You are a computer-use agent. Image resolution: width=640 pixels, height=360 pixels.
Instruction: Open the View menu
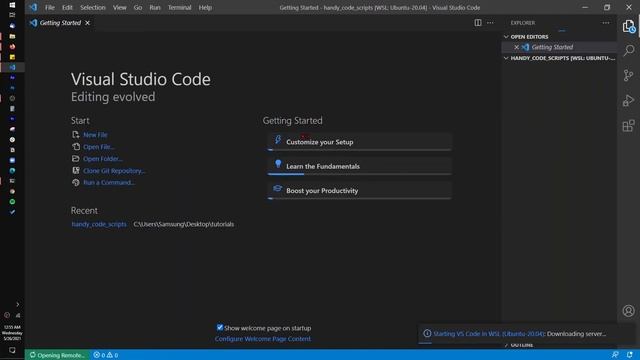tap(120, 7)
